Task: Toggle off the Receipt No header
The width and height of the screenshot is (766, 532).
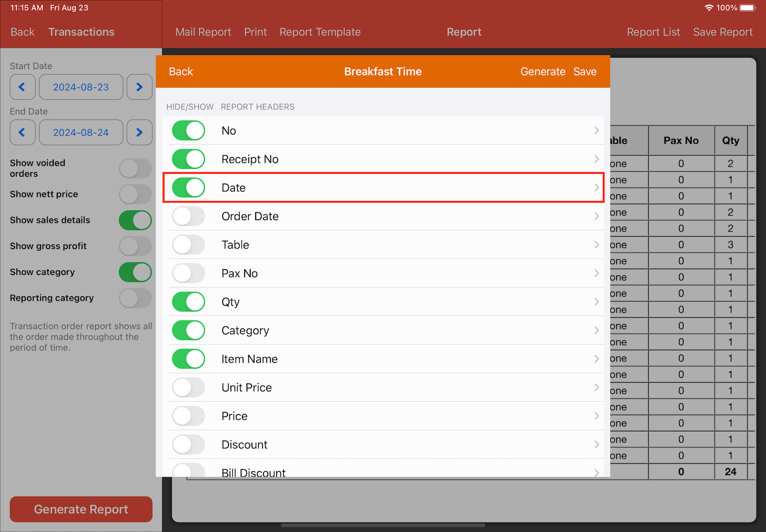Action: point(188,159)
